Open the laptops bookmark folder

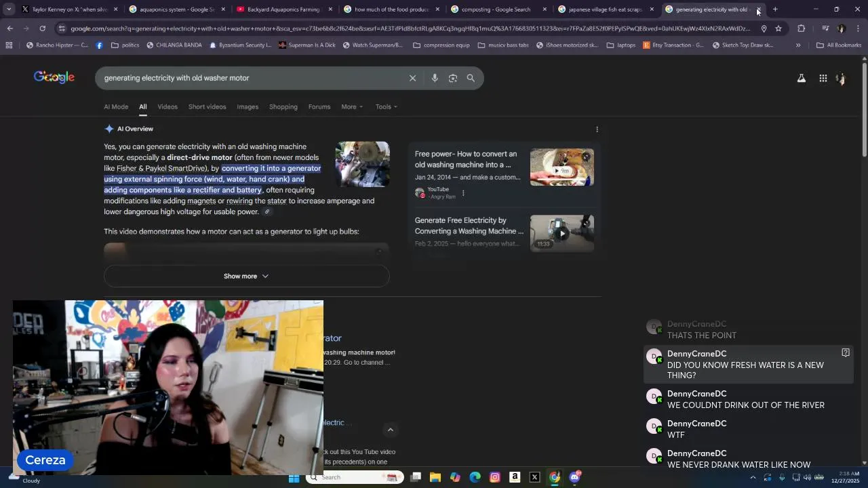(x=620, y=45)
